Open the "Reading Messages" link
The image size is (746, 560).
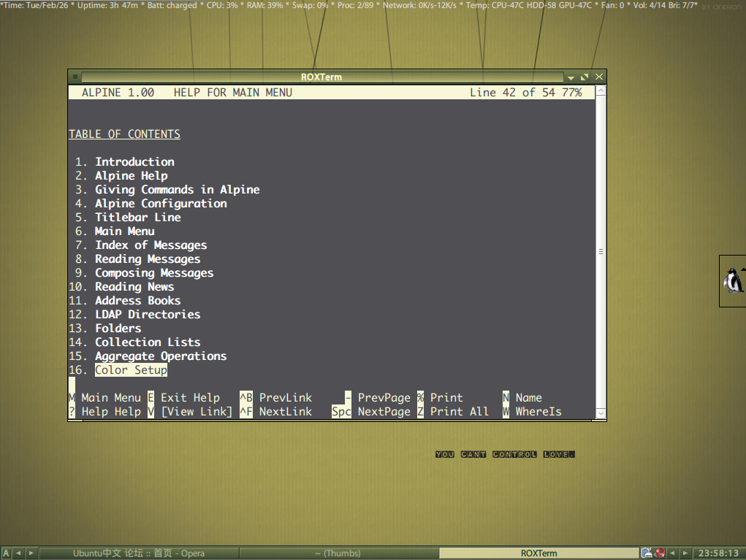click(148, 259)
